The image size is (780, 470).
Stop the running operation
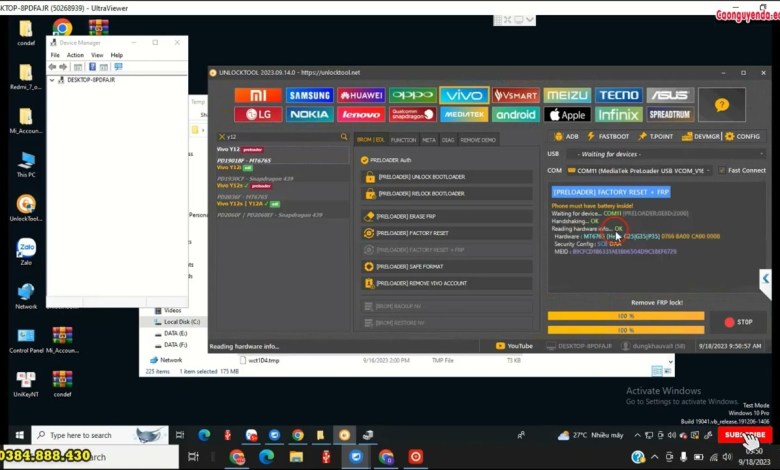pos(738,322)
